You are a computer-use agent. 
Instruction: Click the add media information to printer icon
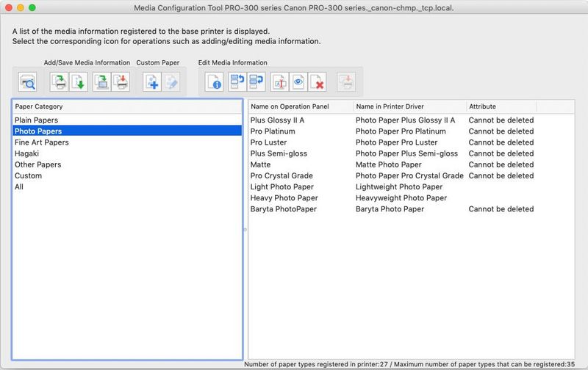[x=60, y=82]
